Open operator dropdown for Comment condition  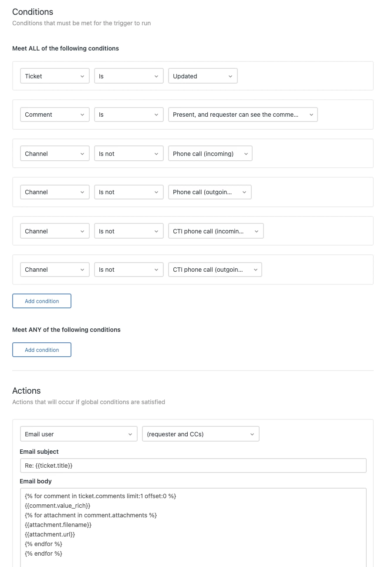pyautogui.click(x=128, y=115)
